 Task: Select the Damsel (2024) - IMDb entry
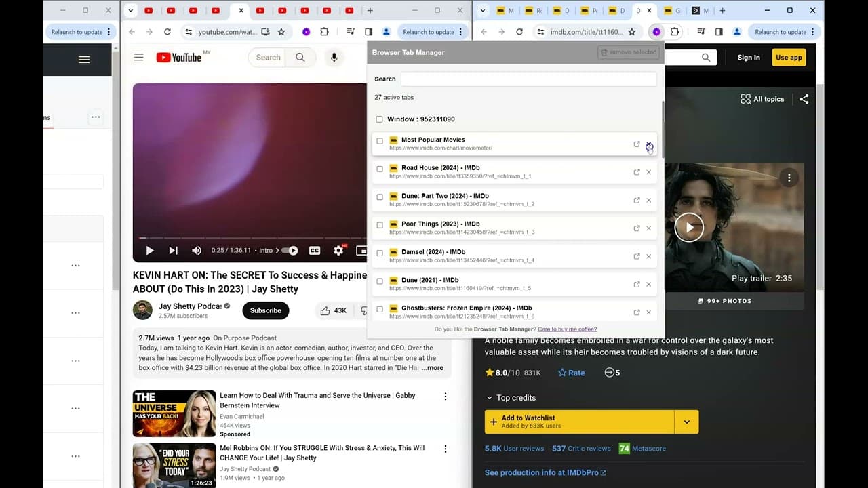(515, 256)
